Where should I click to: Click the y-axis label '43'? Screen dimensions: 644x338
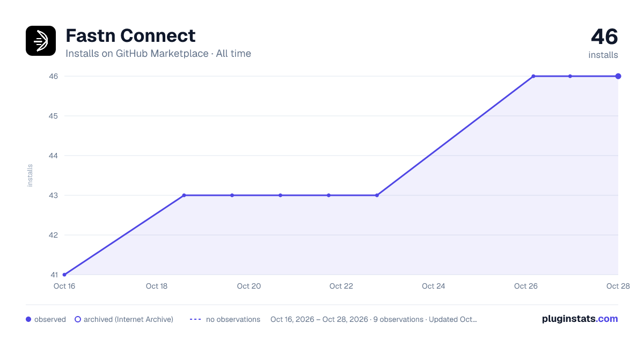pyautogui.click(x=54, y=195)
